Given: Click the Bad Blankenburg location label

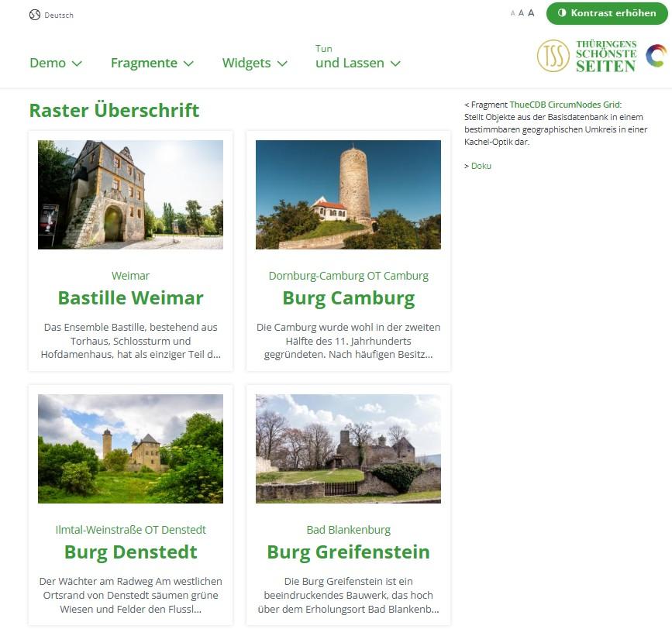Looking at the screenshot, I should tap(349, 530).
